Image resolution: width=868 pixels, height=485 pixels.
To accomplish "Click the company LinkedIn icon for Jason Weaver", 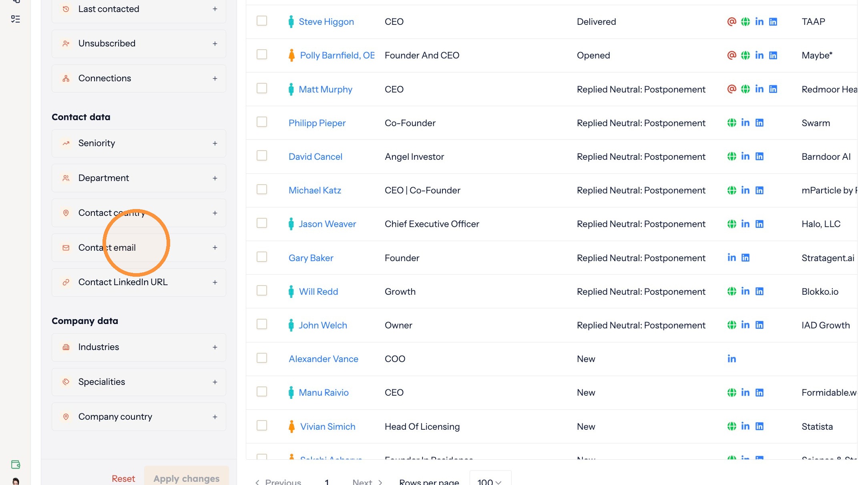I will [x=759, y=224].
